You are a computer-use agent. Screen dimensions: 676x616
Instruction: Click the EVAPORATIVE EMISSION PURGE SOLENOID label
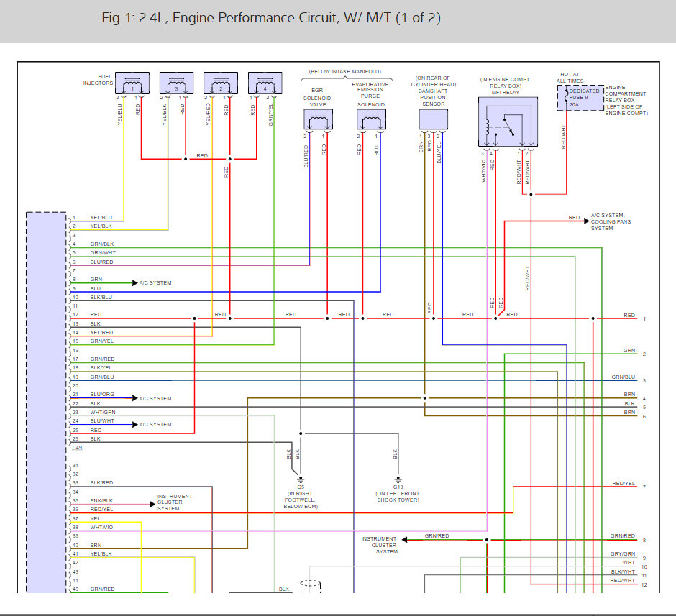tap(370, 94)
